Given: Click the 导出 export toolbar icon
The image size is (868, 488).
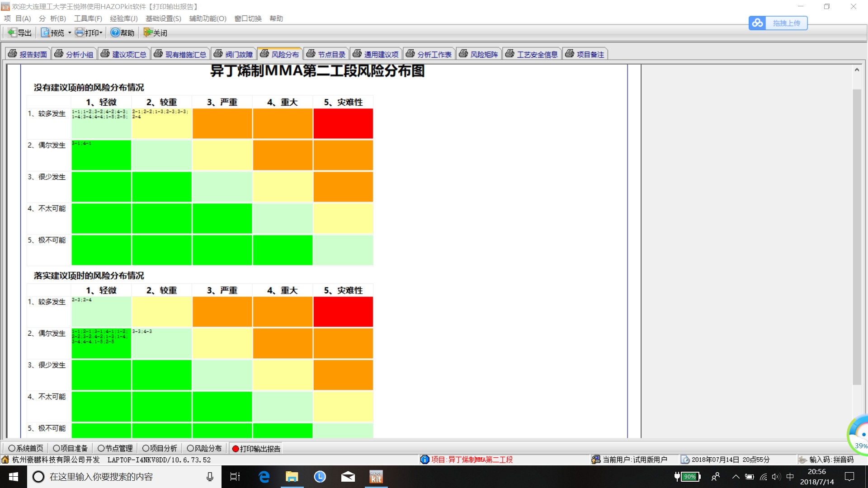Looking at the screenshot, I should (x=12, y=33).
